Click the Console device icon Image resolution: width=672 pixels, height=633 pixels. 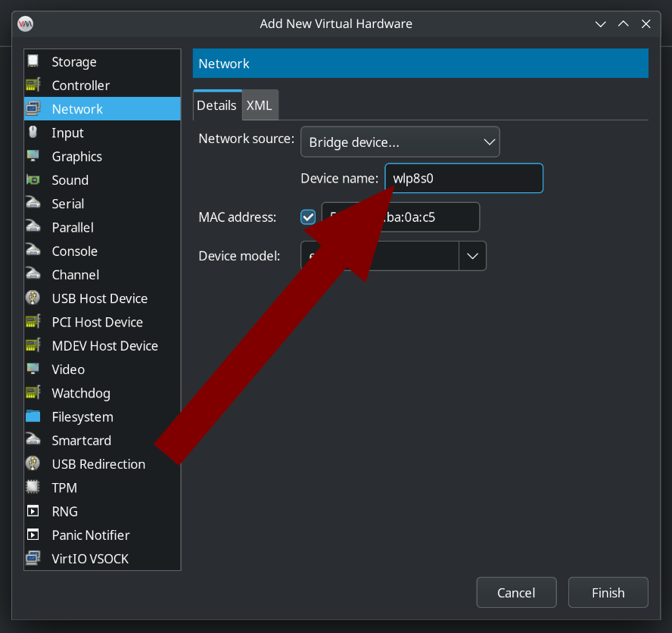click(x=33, y=251)
